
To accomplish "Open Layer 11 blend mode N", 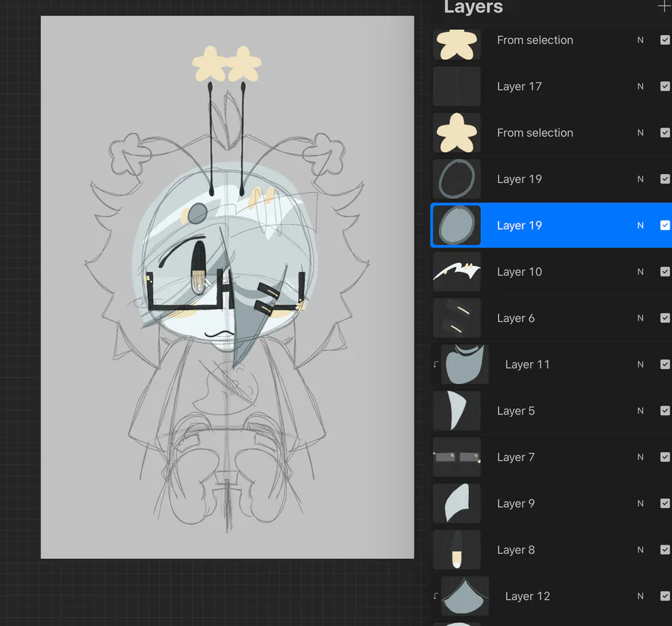I will [641, 364].
